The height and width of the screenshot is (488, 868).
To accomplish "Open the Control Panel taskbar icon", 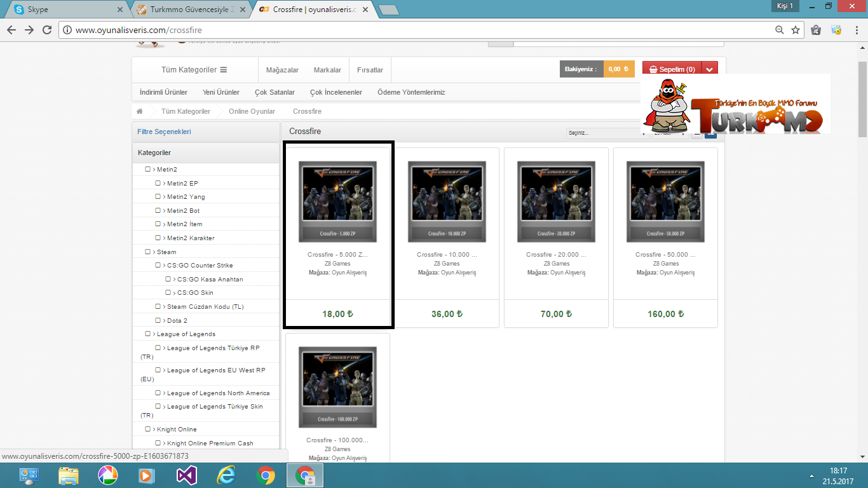I will [x=29, y=475].
